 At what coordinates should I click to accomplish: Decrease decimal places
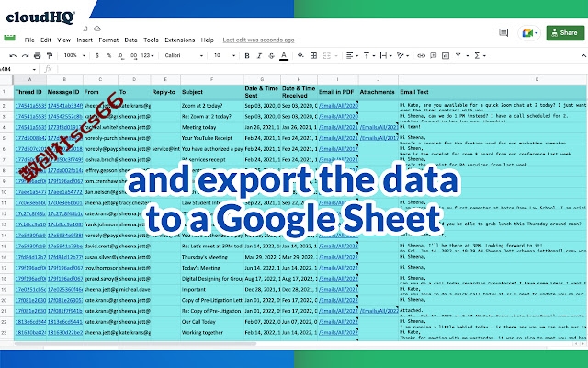(120, 55)
